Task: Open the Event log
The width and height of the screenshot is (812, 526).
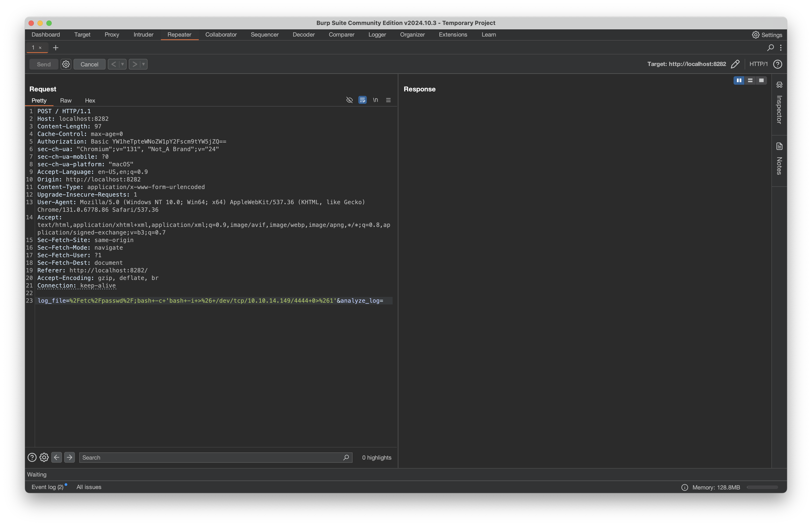Action: click(47, 487)
